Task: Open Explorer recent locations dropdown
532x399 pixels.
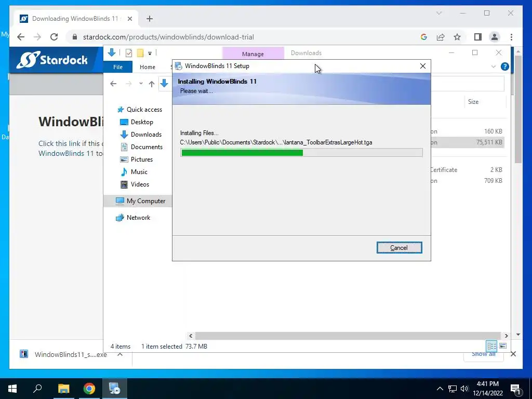Action: (x=141, y=84)
